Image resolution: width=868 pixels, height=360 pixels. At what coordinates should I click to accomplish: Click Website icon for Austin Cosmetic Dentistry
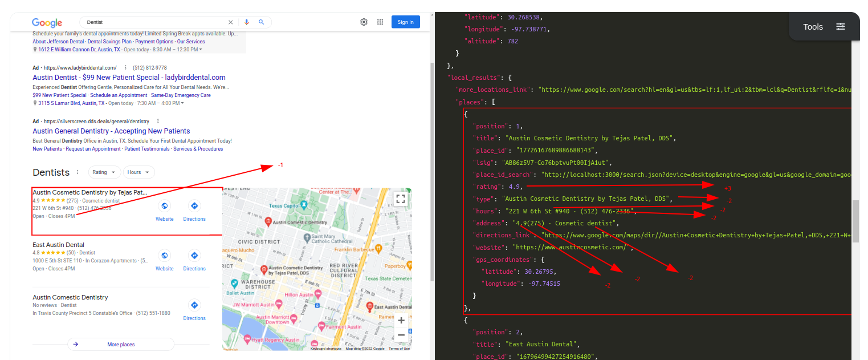tap(165, 206)
